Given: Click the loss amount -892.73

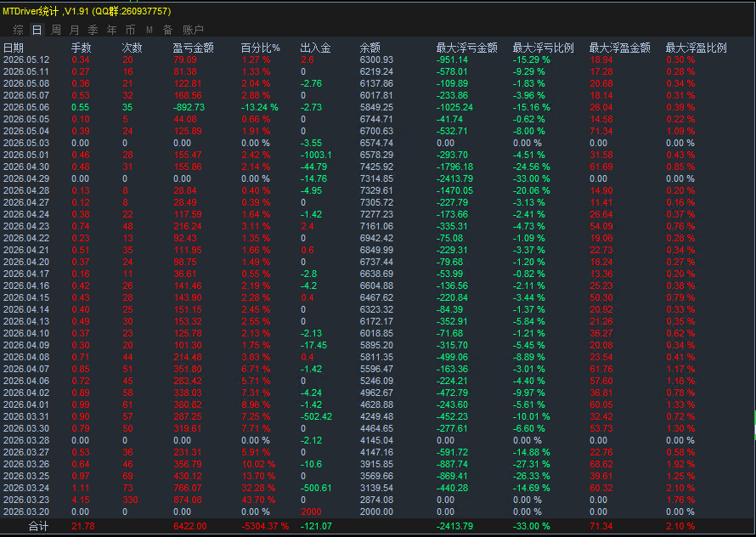Looking at the screenshot, I should (189, 107).
